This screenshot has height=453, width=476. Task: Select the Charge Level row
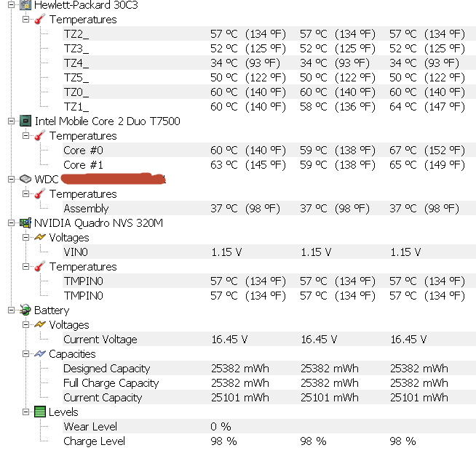point(269,441)
